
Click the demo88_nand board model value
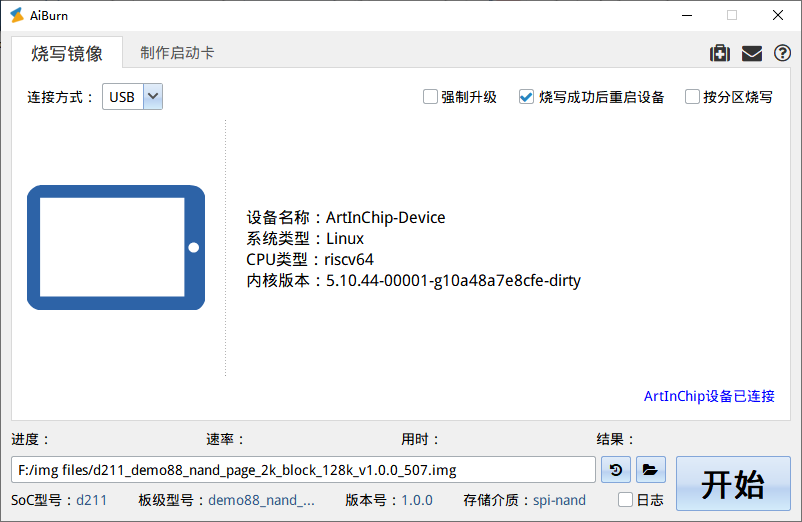coord(261,500)
